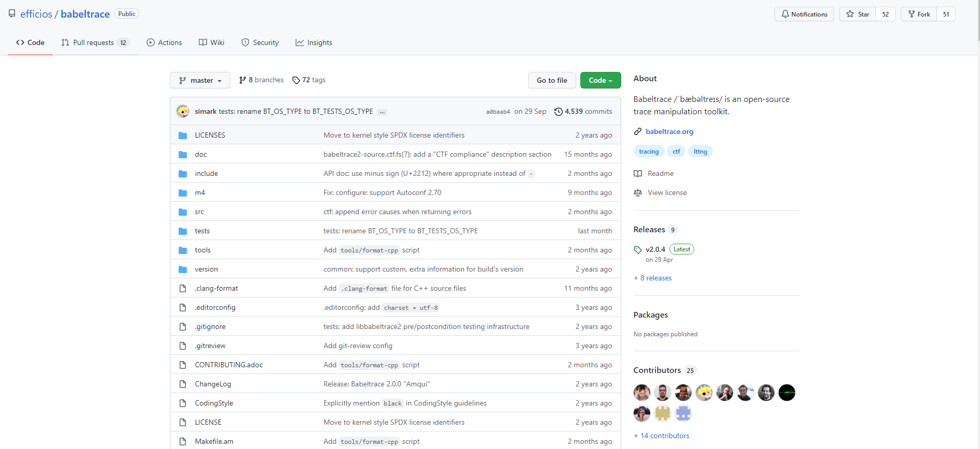Open the CodingStyle file
This screenshot has height=449, width=980.
[214, 403]
